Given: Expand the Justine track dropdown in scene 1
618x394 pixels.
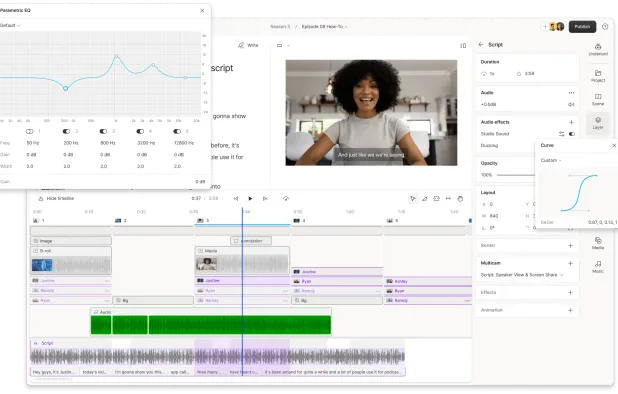Looking at the screenshot, I should point(107,281).
